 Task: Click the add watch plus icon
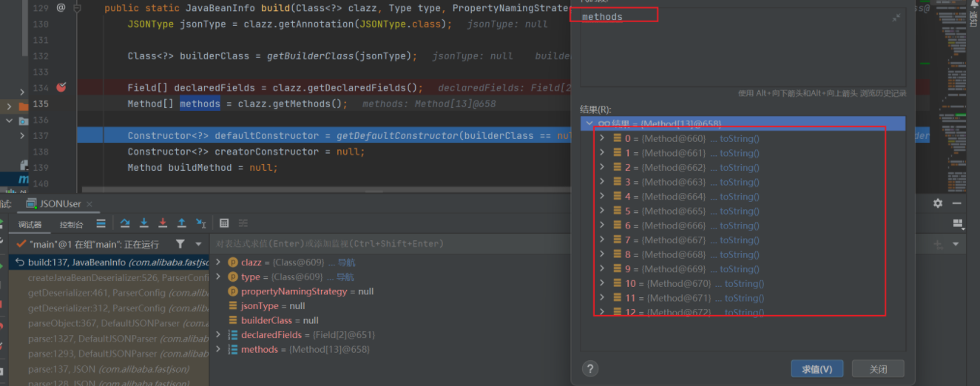point(939,244)
